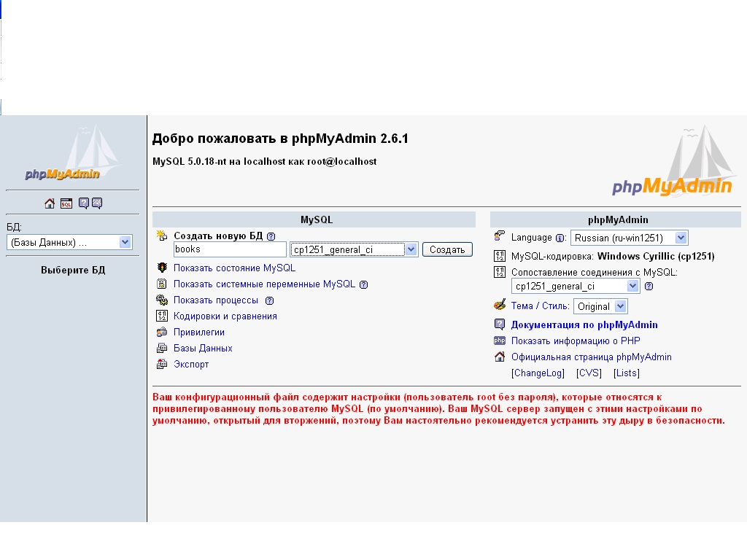This screenshot has width=747, height=560.
Task: Open connection collation dropdown in phpMyAdmin panel
Action: [x=575, y=286]
